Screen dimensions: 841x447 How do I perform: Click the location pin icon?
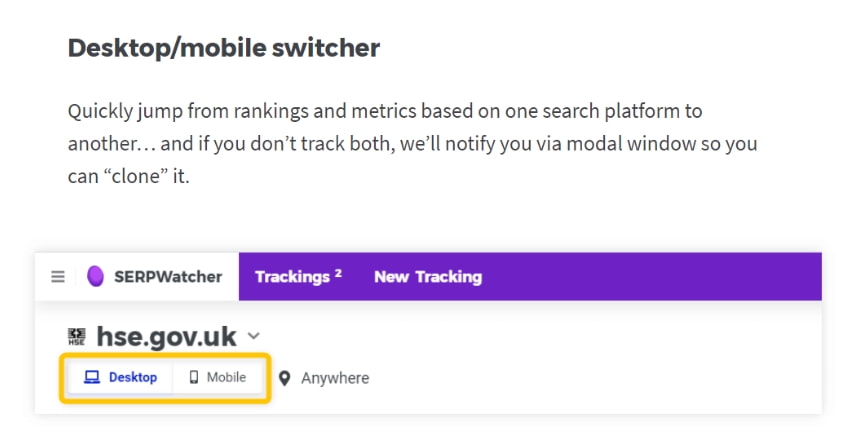coord(284,379)
